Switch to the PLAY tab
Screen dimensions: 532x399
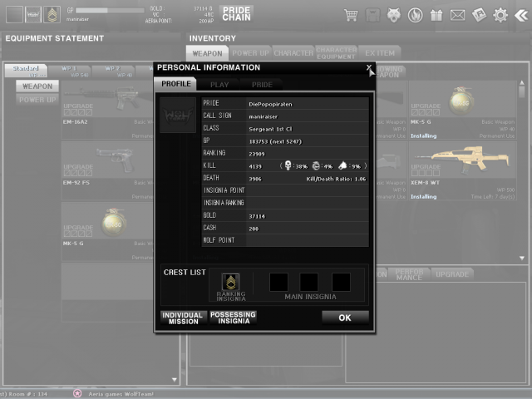pyautogui.click(x=219, y=84)
